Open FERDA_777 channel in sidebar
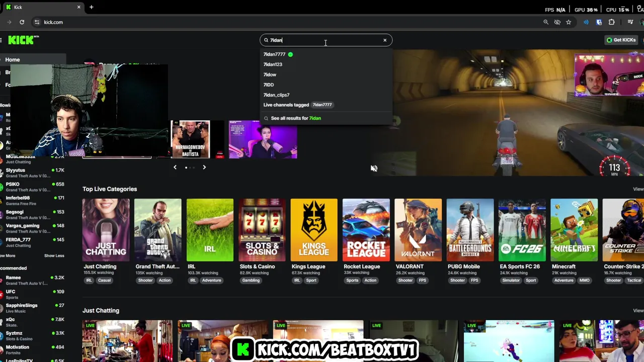644x362 pixels. (33, 242)
